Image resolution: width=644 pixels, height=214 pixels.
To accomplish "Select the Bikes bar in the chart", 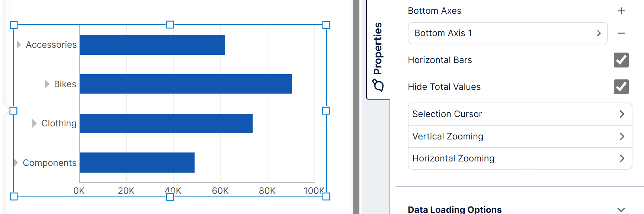I will click(x=186, y=84).
